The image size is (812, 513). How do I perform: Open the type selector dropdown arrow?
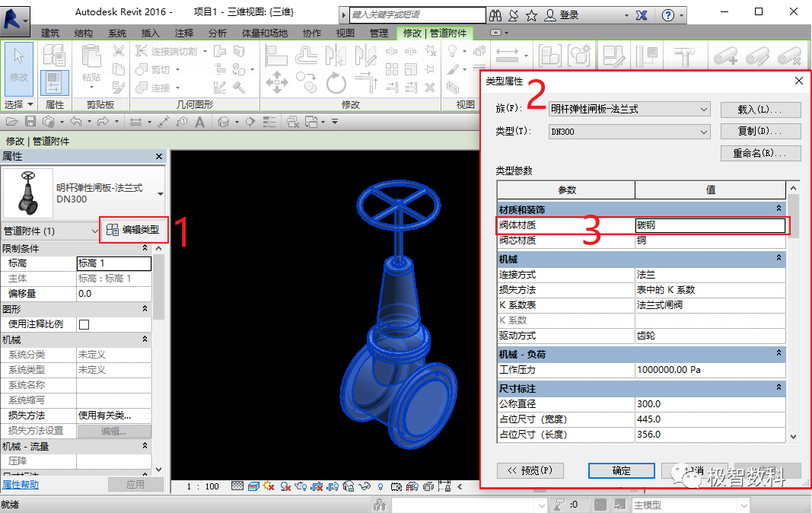(161, 194)
